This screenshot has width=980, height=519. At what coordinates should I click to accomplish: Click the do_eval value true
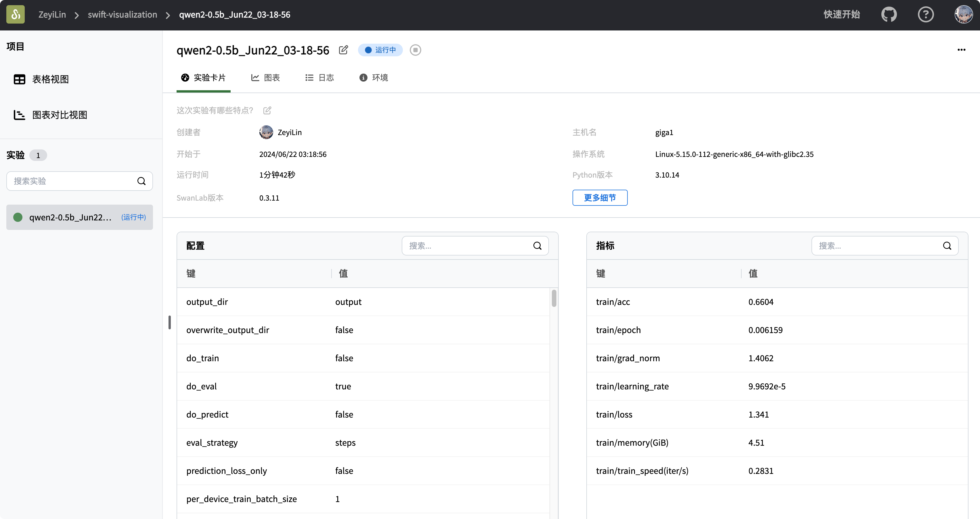343,386
